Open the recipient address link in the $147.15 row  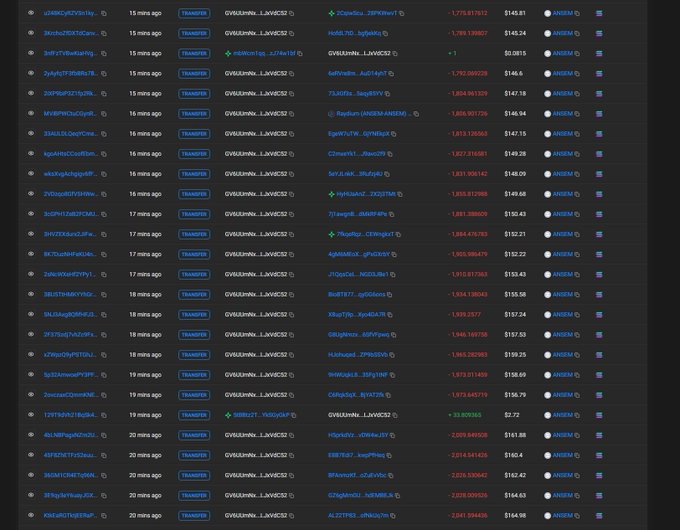[359, 134]
